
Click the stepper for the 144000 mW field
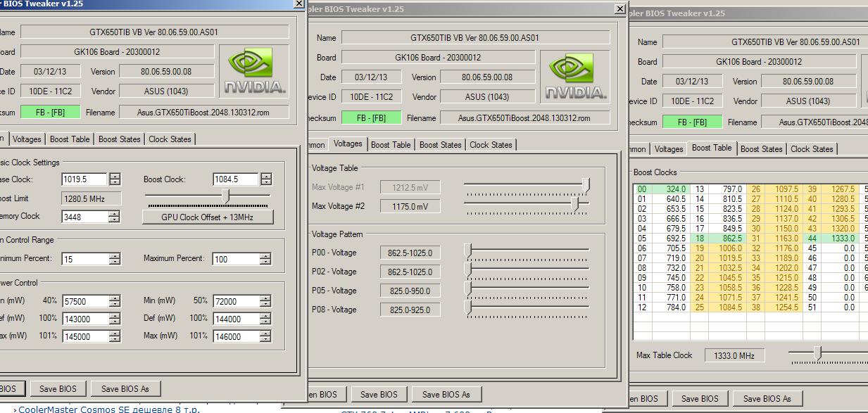coord(265,319)
